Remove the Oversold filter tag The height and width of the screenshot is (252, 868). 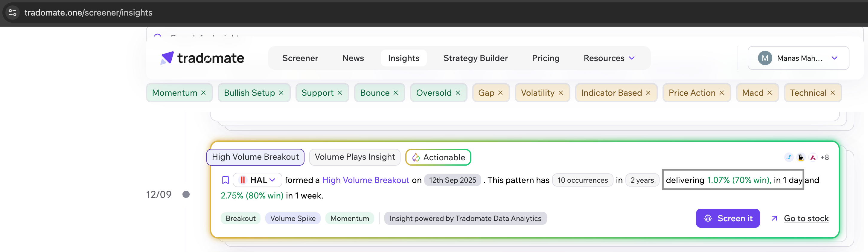(458, 93)
